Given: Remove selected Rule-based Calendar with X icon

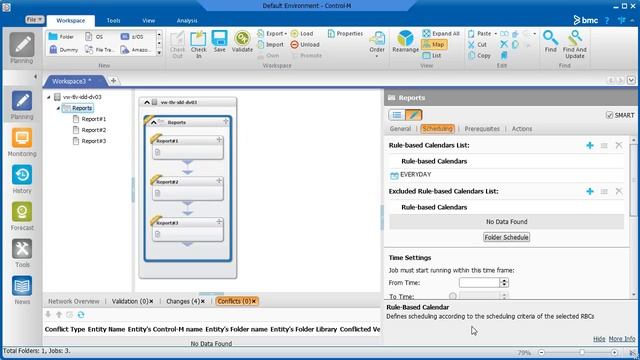Looking at the screenshot, I should pyautogui.click(x=619, y=145).
